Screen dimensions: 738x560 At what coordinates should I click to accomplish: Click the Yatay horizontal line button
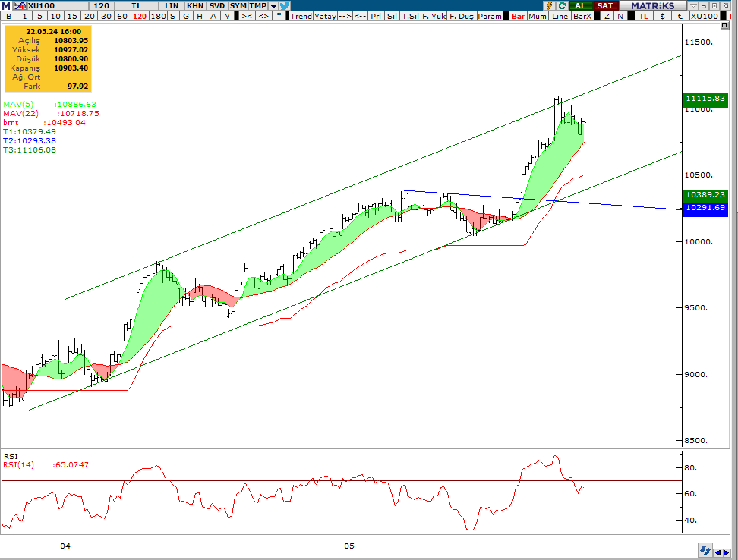[325, 16]
